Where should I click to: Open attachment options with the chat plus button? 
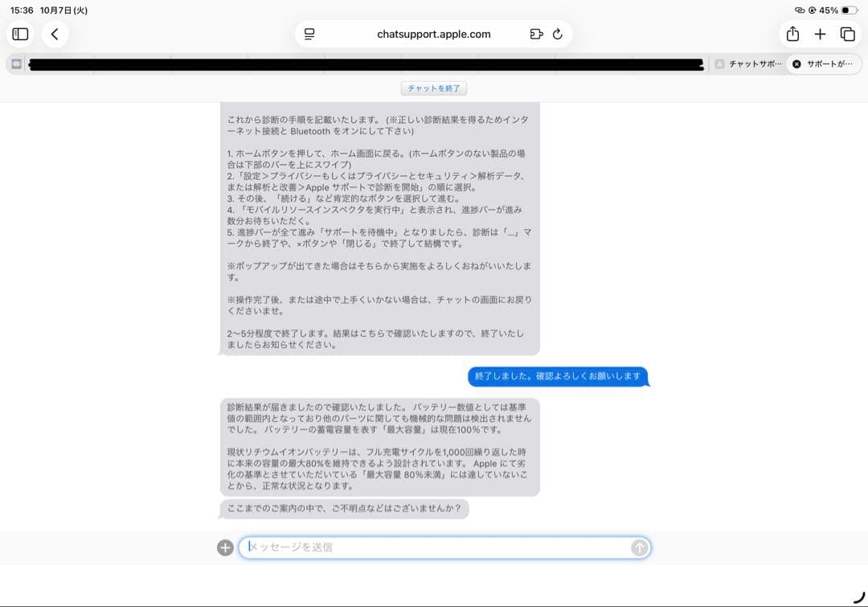point(226,548)
